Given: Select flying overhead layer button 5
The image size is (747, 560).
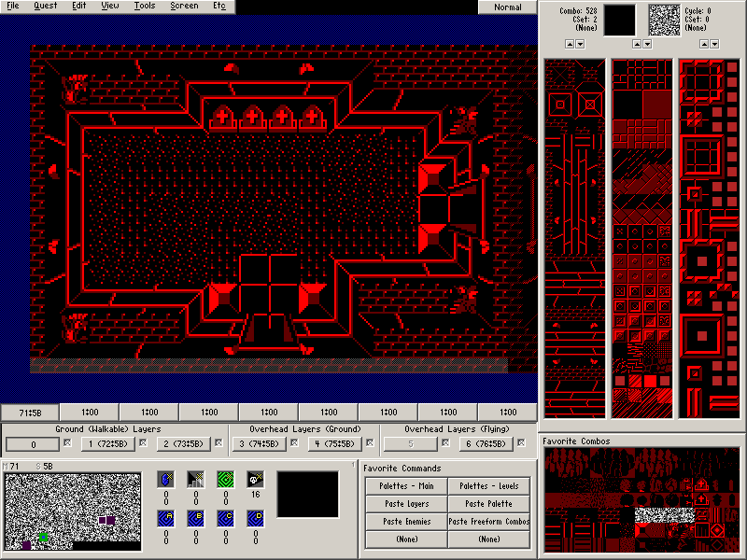Looking at the screenshot, I should tap(411, 444).
